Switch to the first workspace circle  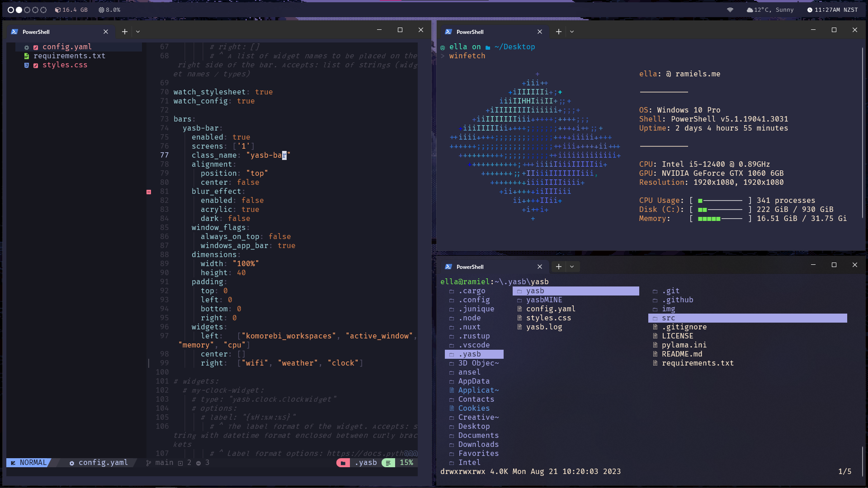point(11,10)
